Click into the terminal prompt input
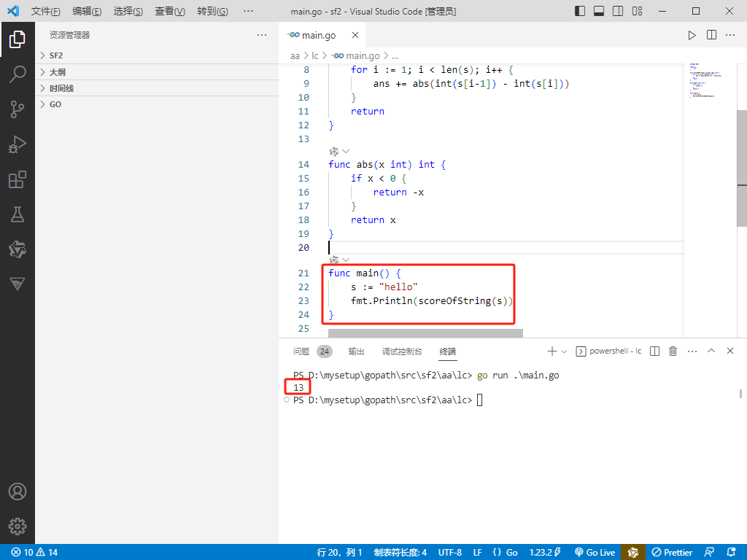 (480, 400)
